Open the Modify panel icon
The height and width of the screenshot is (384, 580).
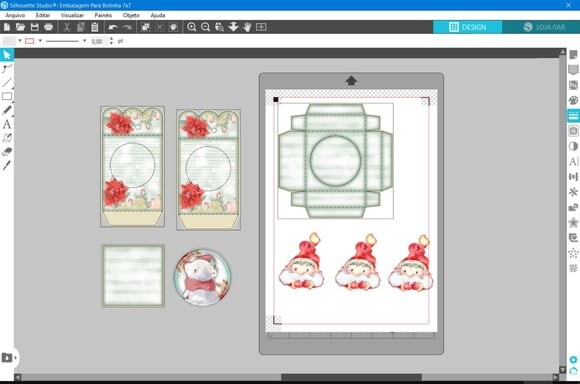coord(573,207)
